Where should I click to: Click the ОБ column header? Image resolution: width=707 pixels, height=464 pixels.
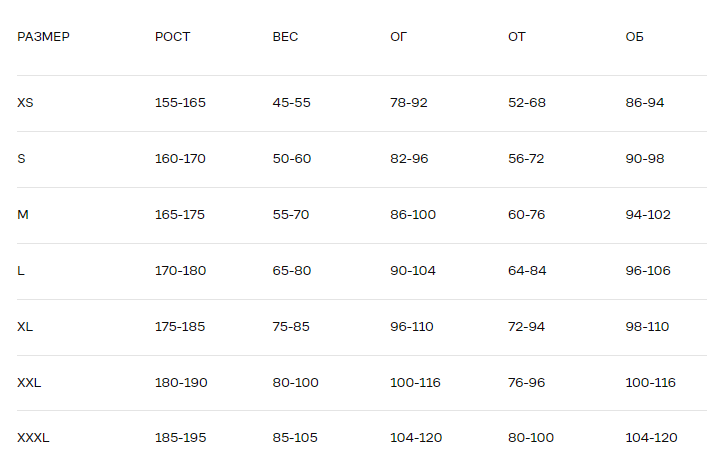(x=634, y=37)
